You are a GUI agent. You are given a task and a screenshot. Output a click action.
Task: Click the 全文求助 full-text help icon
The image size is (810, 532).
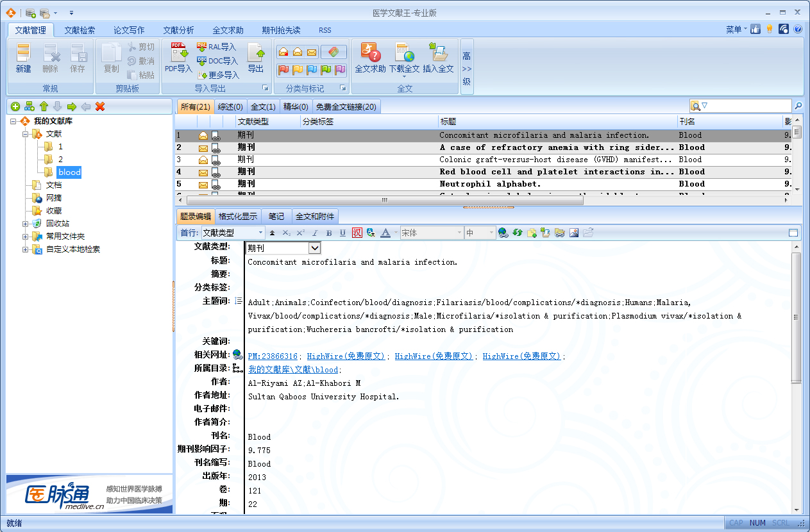[370, 53]
